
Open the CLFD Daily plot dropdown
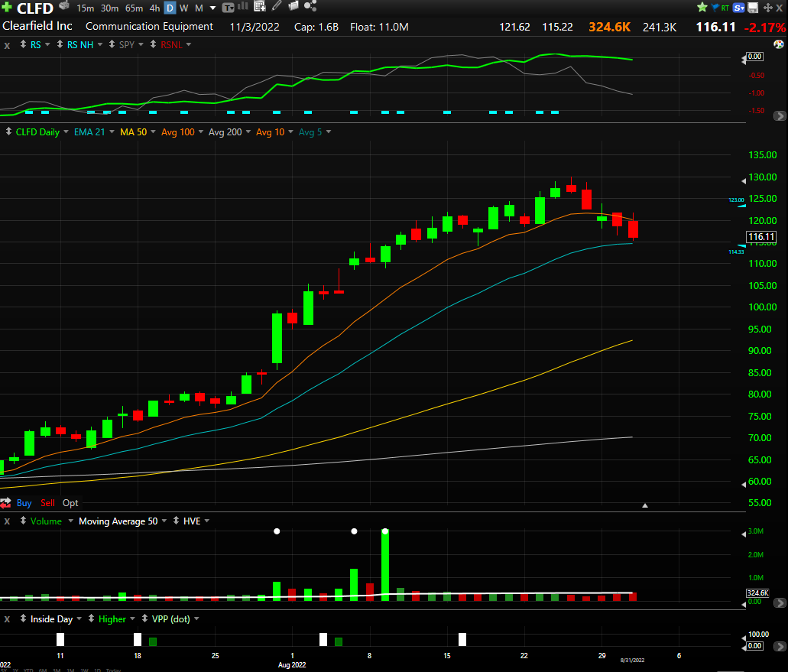[x=66, y=132]
